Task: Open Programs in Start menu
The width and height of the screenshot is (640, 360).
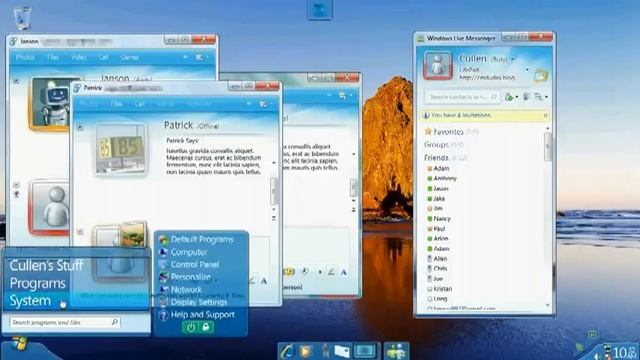Action: 38,283
